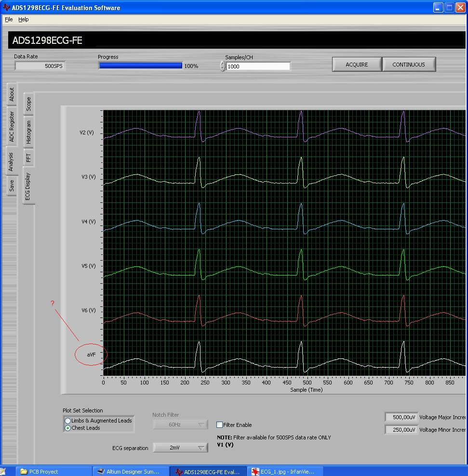This screenshot has width=468, height=476.
Task: Click the V5 (V) trace label
Action: 88,266
